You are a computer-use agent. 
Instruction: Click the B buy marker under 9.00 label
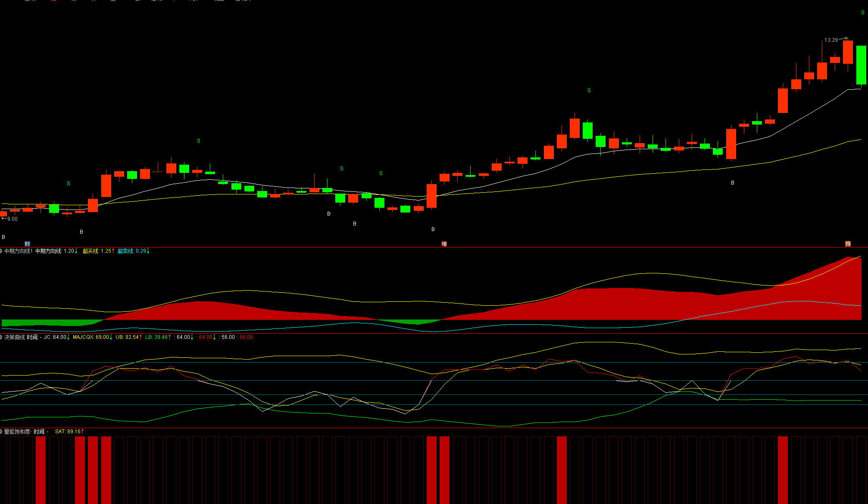(4, 237)
